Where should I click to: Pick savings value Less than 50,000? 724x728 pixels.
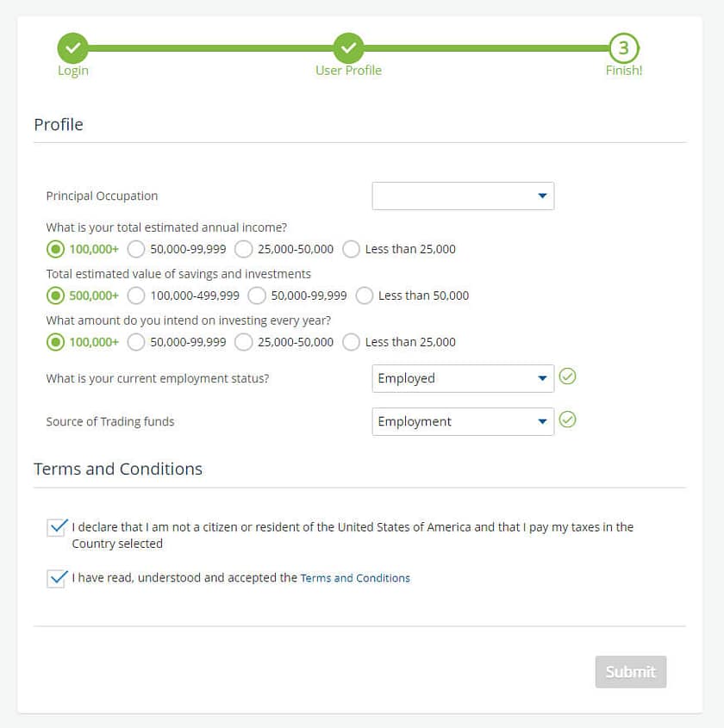tap(364, 296)
